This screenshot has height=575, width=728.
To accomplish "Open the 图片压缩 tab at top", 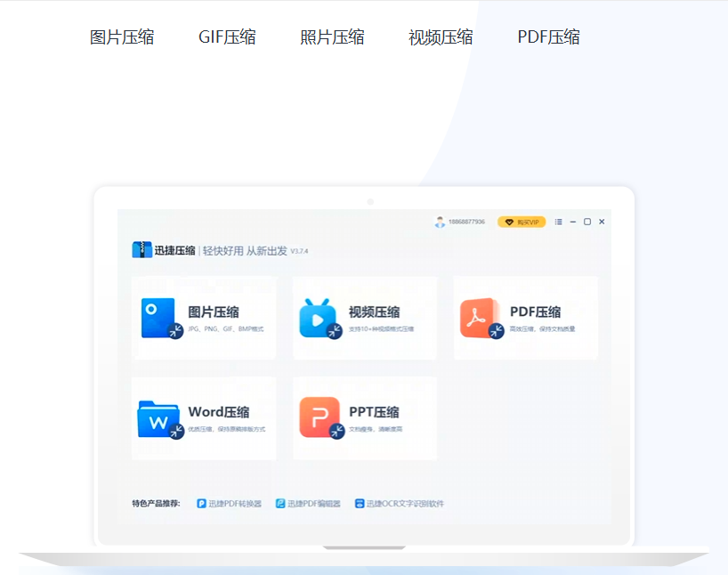I will pyautogui.click(x=122, y=37).
